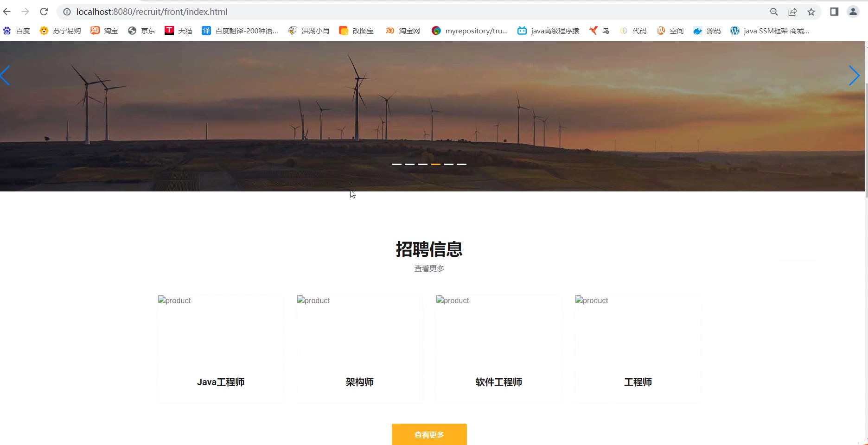Image resolution: width=868 pixels, height=445 pixels.
Task: Open the 淘宝网 bookmark
Action: click(x=402, y=31)
